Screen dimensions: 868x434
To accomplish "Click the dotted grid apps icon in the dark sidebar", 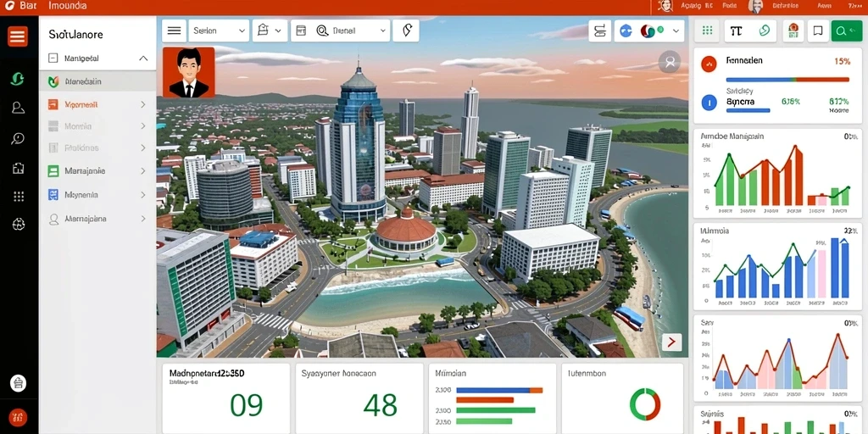I will [19, 196].
